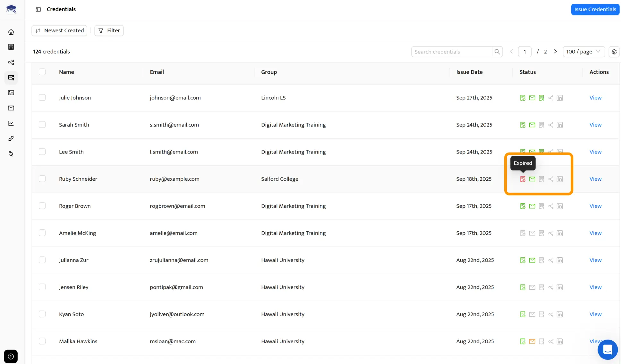The height and width of the screenshot is (364, 621).
Task: Open the analytics chart sidebar icon
Action: [x=11, y=123]
